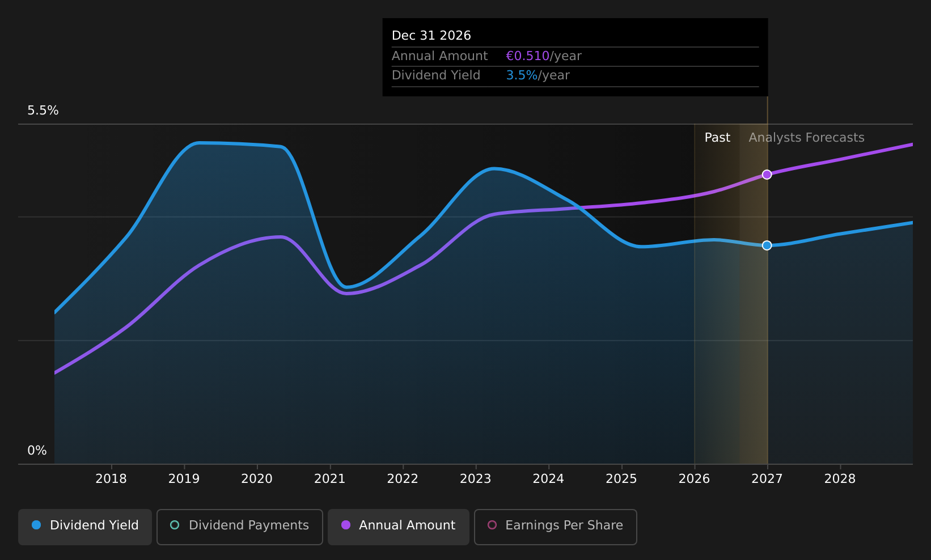This screenshot has height=560, width=931.
Task: Click the purple Annual Amount data point
Action: click(767, 175)
